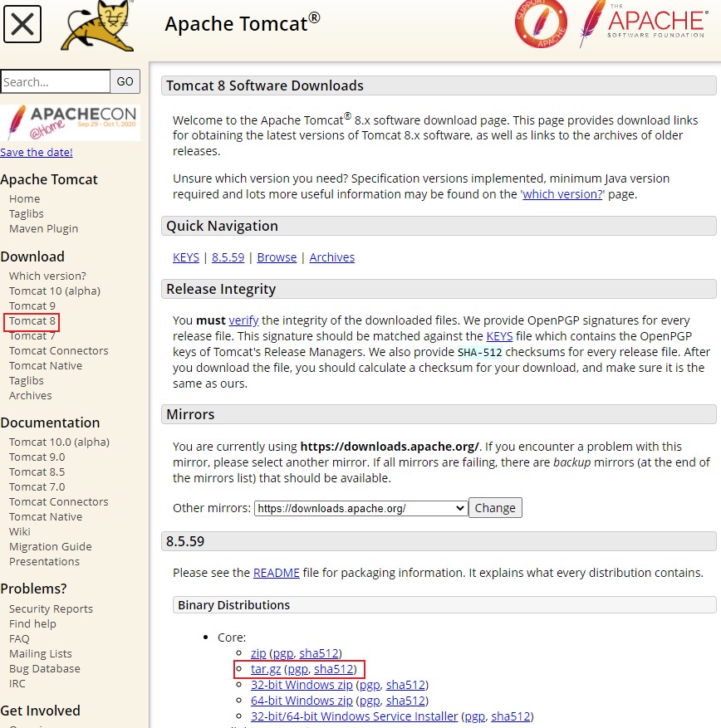
Task: Select Tomcat 10 (alpha) download link
Action: (55, 291)
